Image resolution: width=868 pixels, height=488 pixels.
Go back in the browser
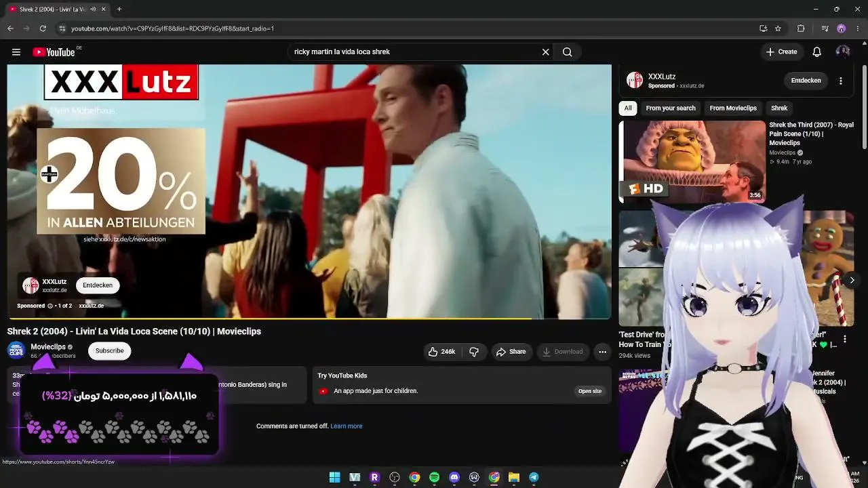[x=10, y=28]
